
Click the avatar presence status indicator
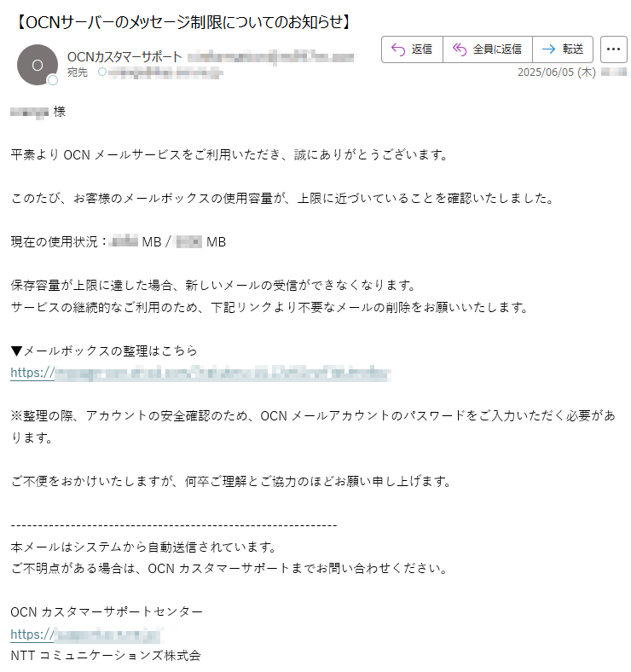click(53, 80)
